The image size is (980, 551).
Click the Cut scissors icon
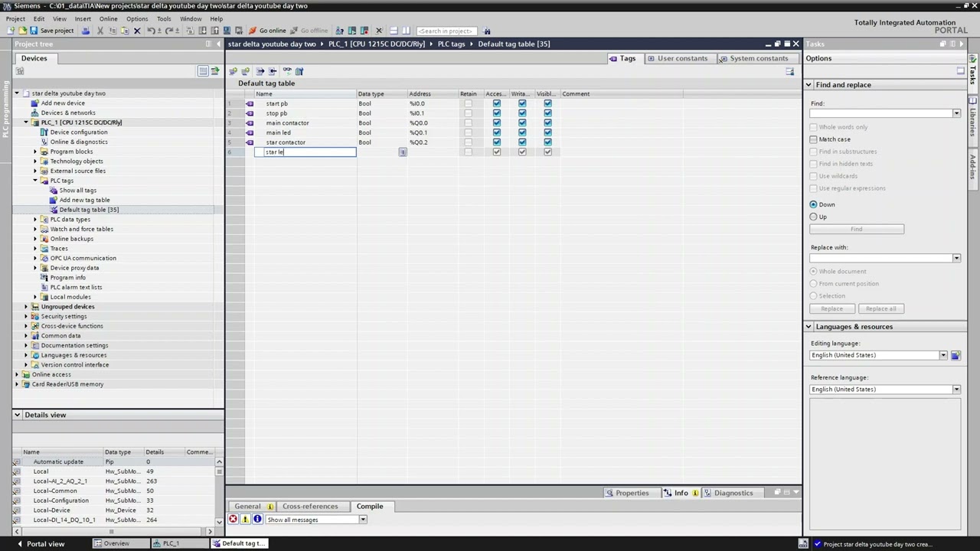pos(100,31)
